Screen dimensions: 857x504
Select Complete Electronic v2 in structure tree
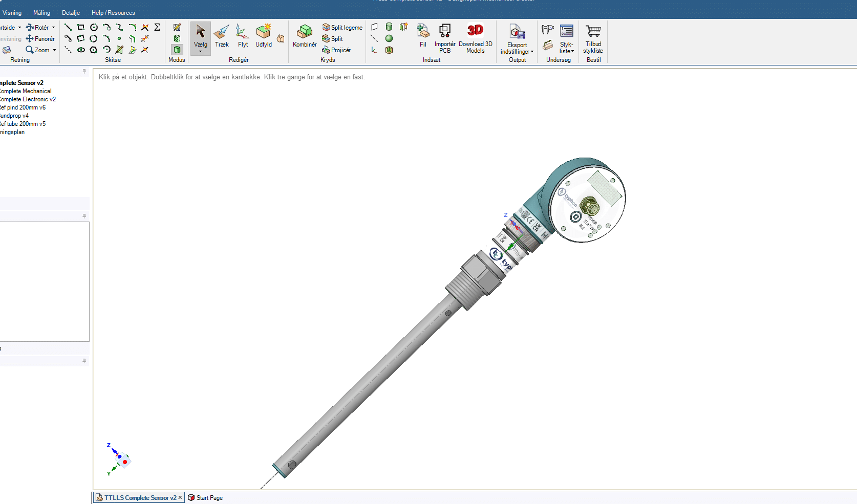(x=28, y=99)
